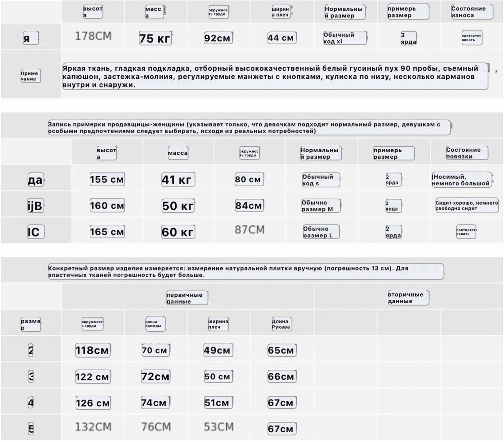This screenshot has width=504, height=442.
Task: Click the '132CM' chest measurement
Action: [x=93, y=427]
